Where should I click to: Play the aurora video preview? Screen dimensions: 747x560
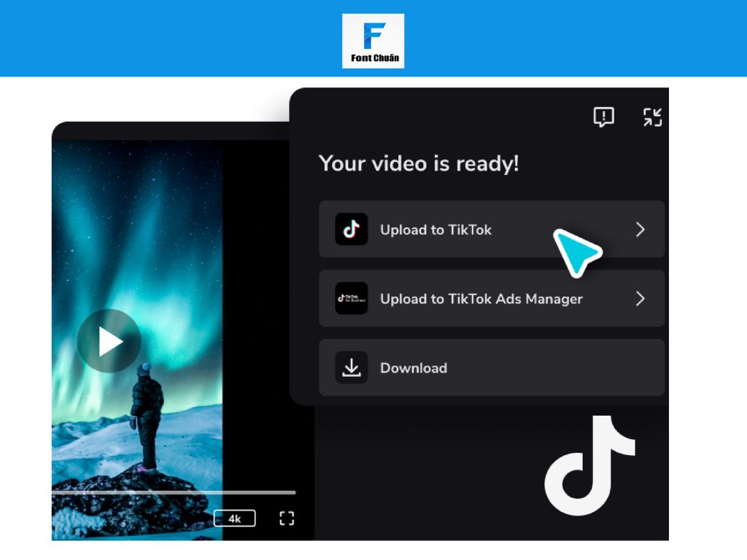[109, 341]
